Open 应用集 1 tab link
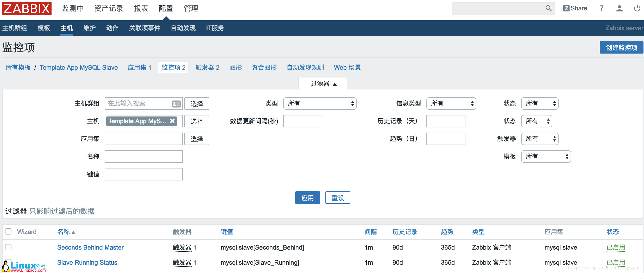The width and height of the screenshot is (644, 273). tap(140, 68)
